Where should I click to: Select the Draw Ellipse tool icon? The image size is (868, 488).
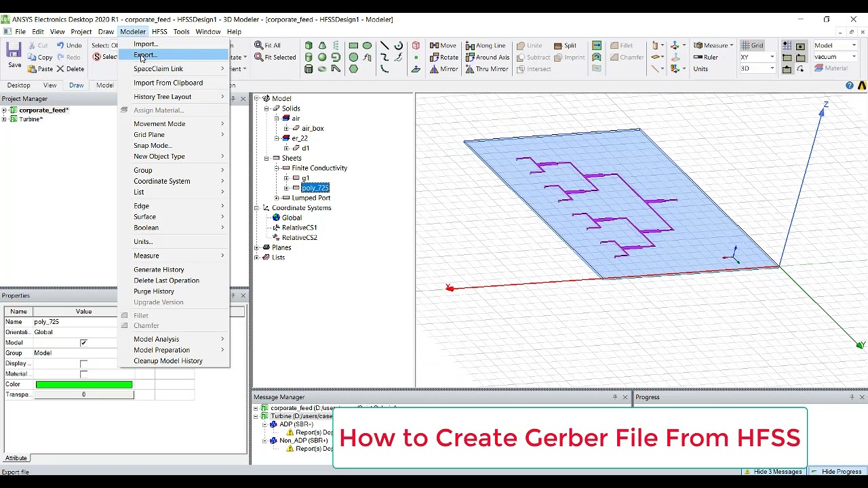(367, 45)
